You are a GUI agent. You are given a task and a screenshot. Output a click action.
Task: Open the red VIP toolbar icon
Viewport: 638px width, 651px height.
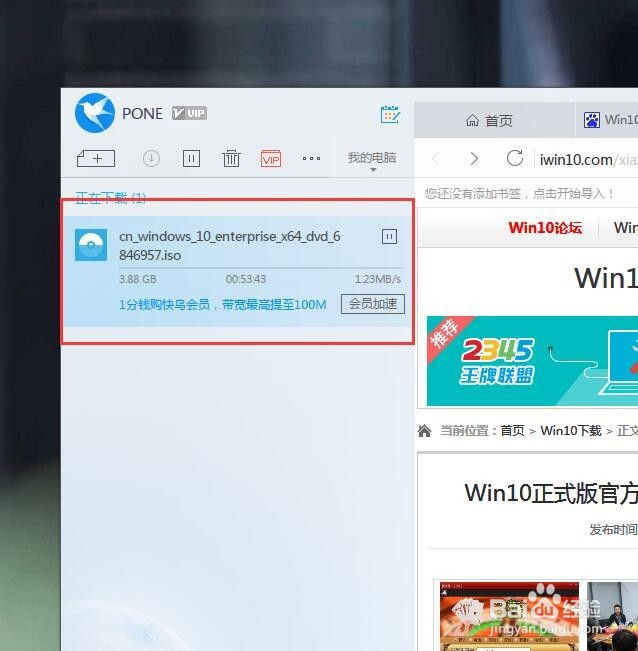[x=271, y=158]
